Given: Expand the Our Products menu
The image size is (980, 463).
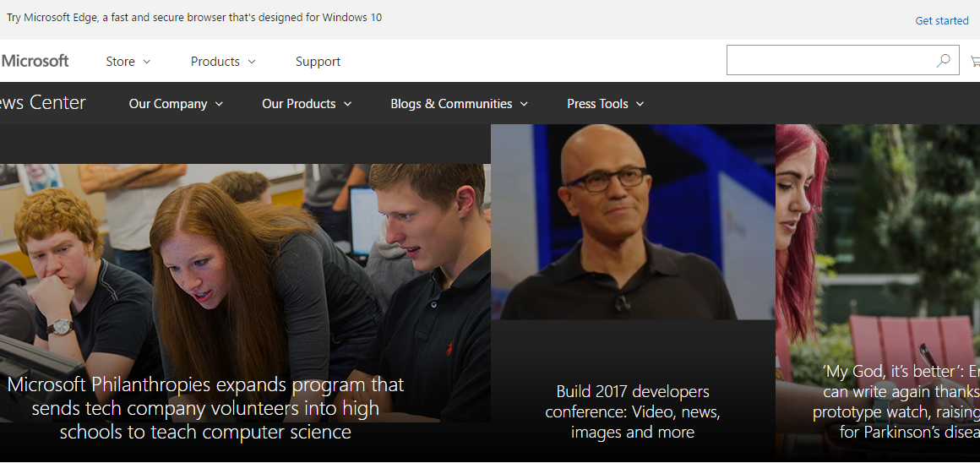Looking at the screenshot, I should [x=307, y=104].
